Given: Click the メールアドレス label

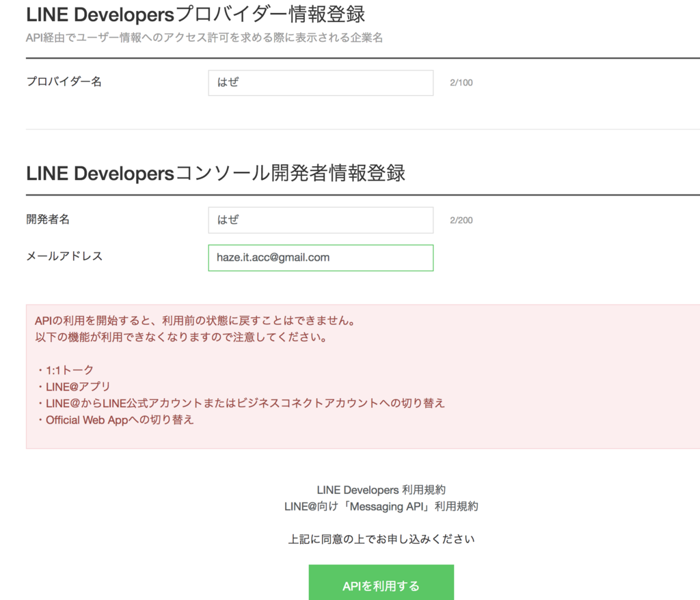Looking at the screenshot, I should tap(64, 256).
